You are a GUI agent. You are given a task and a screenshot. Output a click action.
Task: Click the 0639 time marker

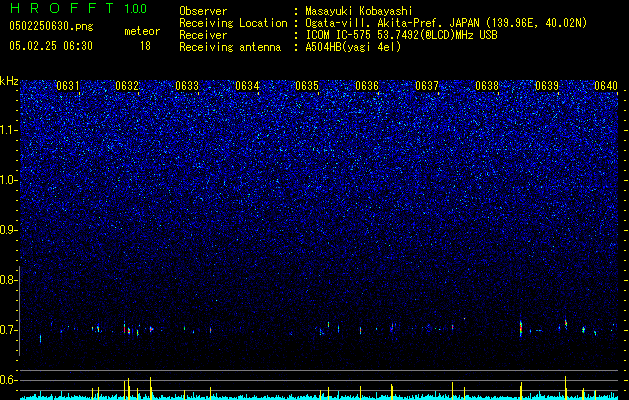[x=547, y=86]
